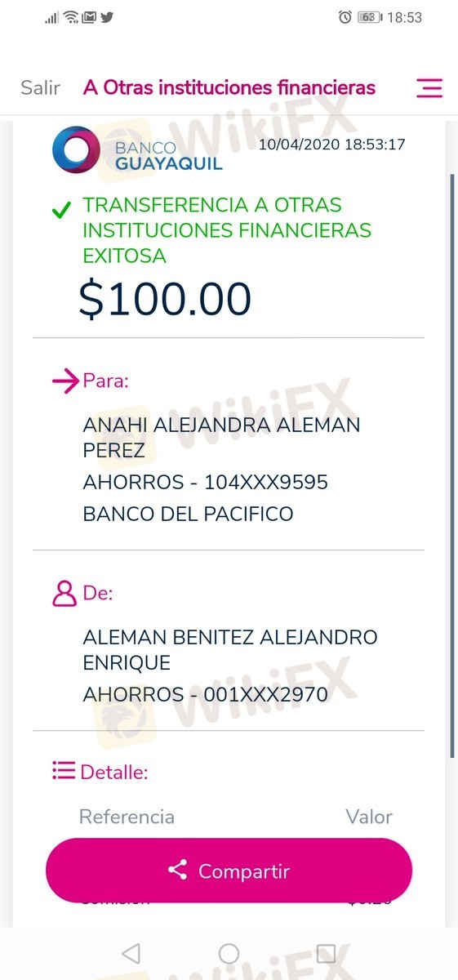Click the pink arrow icon beside Para
458x980 pixels.
pos(64,381)
